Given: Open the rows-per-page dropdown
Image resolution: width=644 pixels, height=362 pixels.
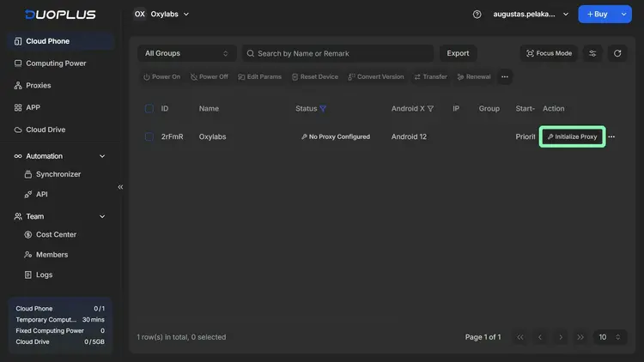Looking at the screenshot, I should click(610, 337).
